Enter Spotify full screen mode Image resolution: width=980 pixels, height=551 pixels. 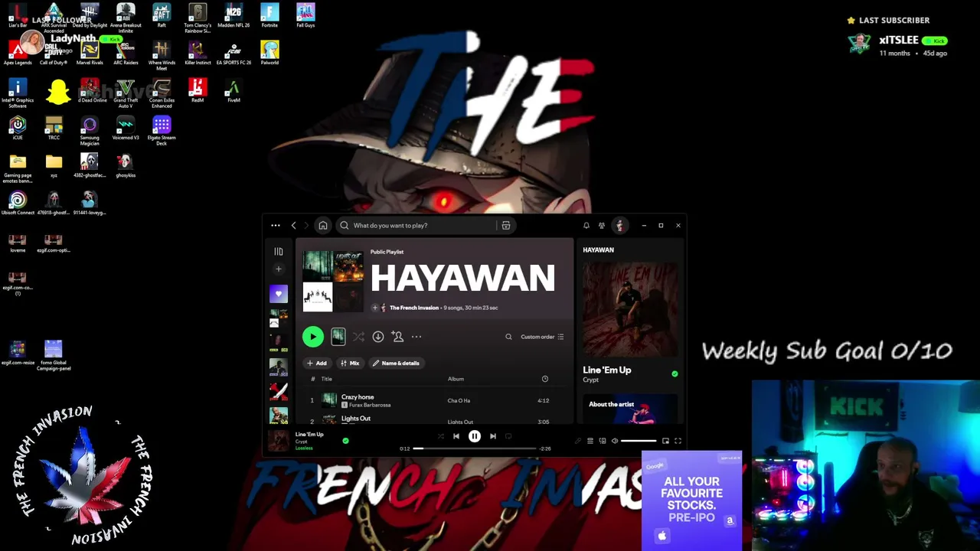[x=678, y=441]
